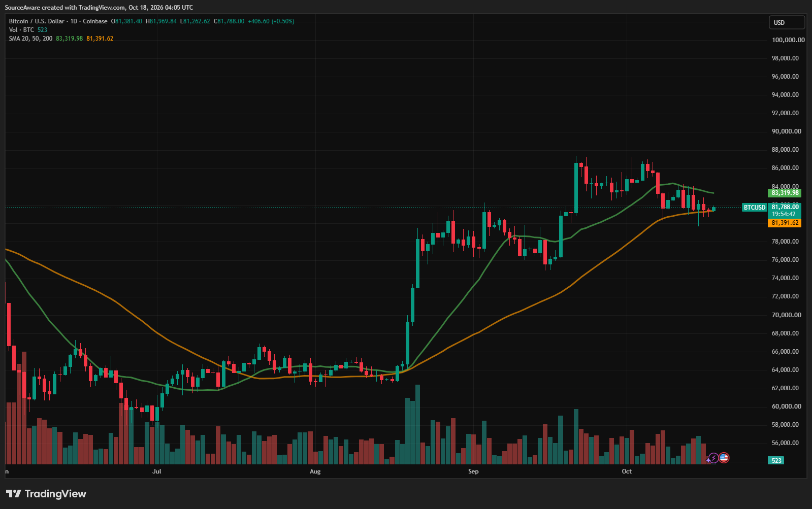Click the 70,000.00 price axis label
This screenshot has height=509, width=812.
[x=787, y=315]
